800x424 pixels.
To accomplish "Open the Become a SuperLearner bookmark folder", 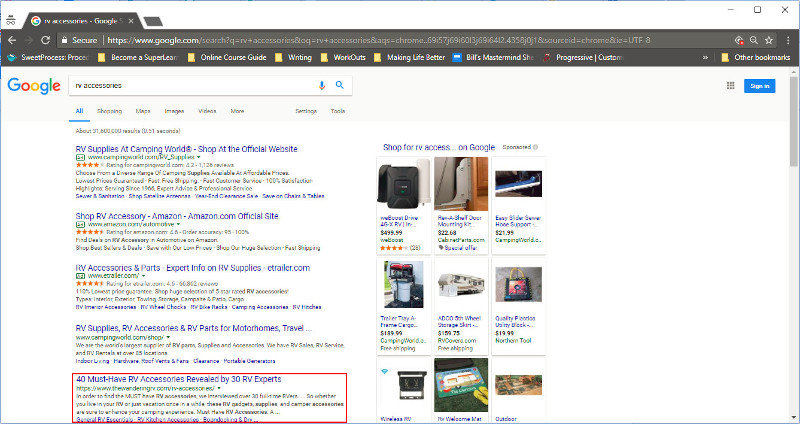I will [138, 58].
